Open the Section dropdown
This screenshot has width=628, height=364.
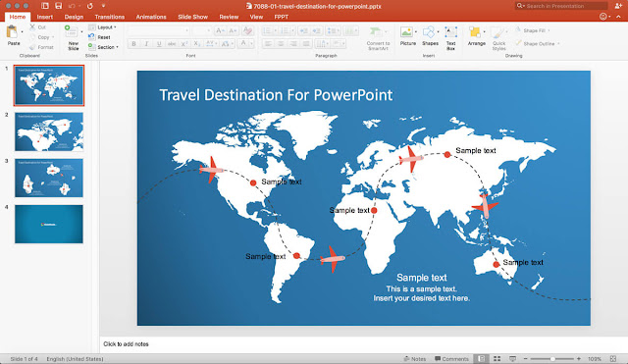point(103,47)
